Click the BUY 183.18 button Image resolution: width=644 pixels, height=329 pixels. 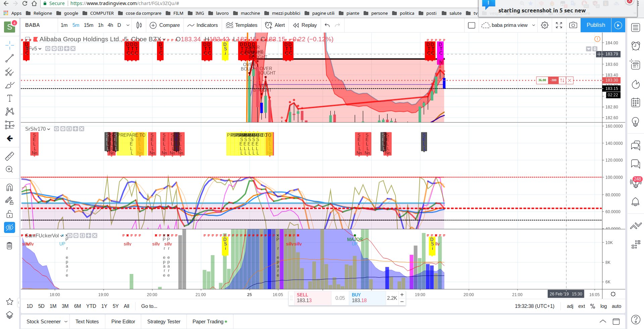coord(367,298)
